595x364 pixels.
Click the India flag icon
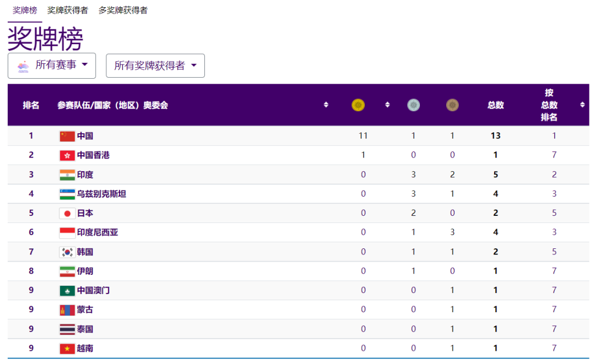click(67, 175)
